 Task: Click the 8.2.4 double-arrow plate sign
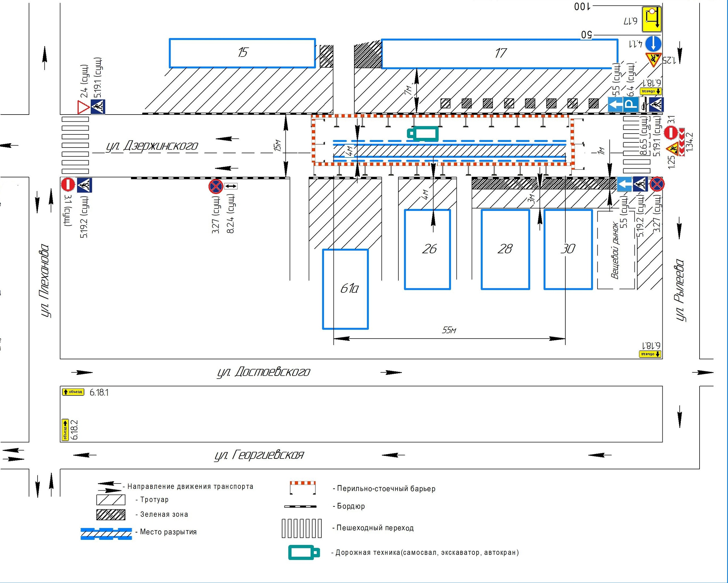click(231, 186)
